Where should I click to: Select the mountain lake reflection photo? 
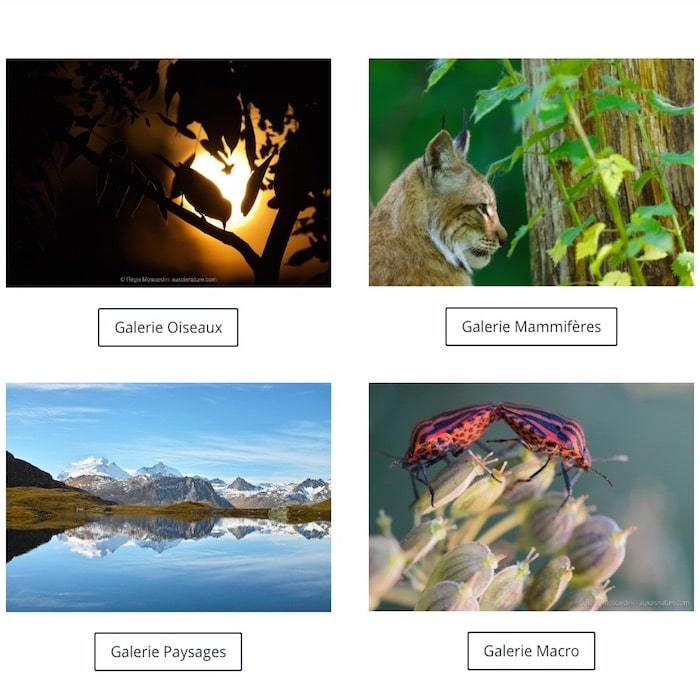168,497
